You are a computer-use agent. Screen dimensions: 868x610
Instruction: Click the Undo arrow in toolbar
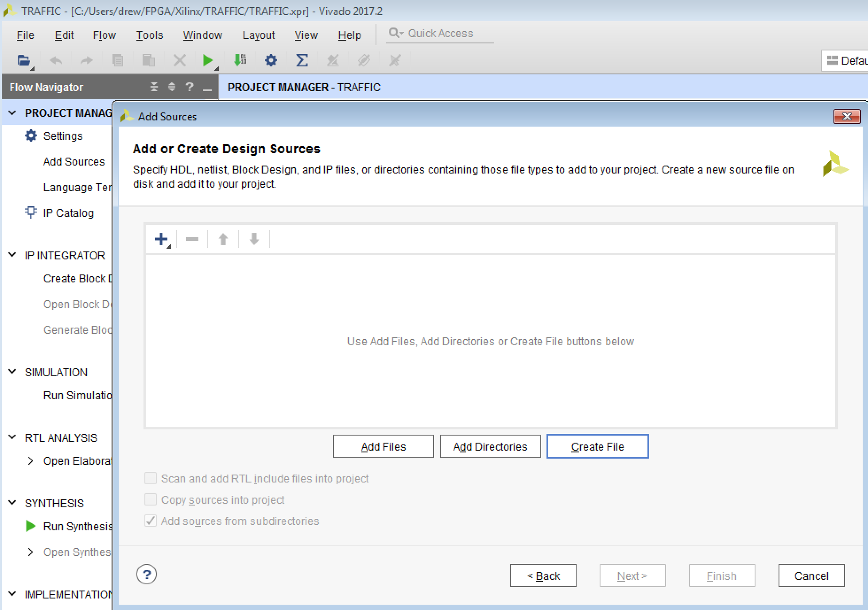click(x=56, y=60)
